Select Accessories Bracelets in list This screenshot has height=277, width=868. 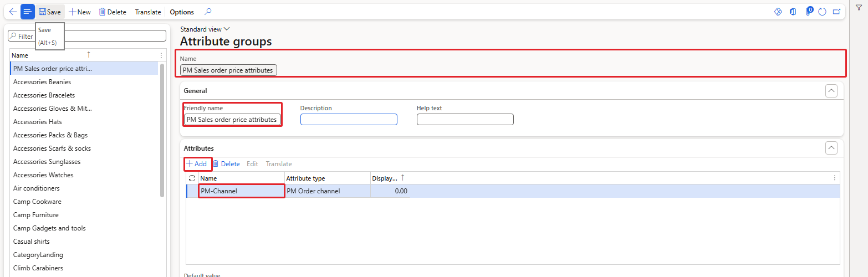(84, 95)
